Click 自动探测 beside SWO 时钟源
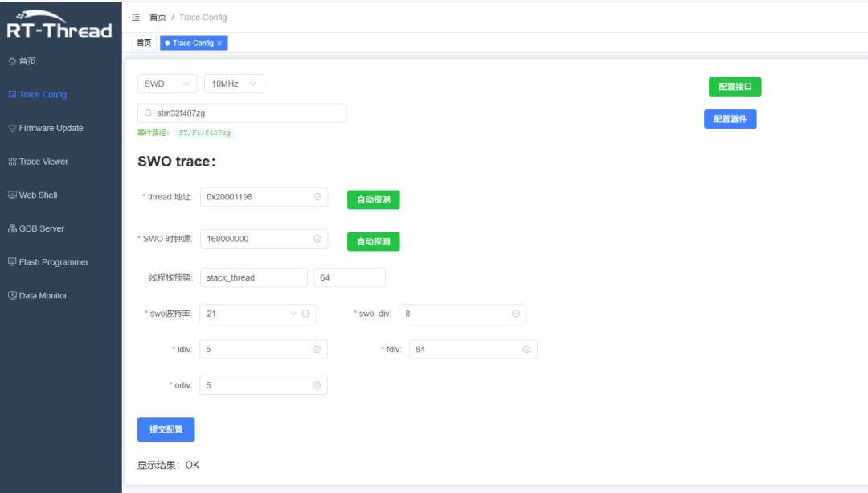This screenshot has height=493, width=868. click(x=374, y=241)
